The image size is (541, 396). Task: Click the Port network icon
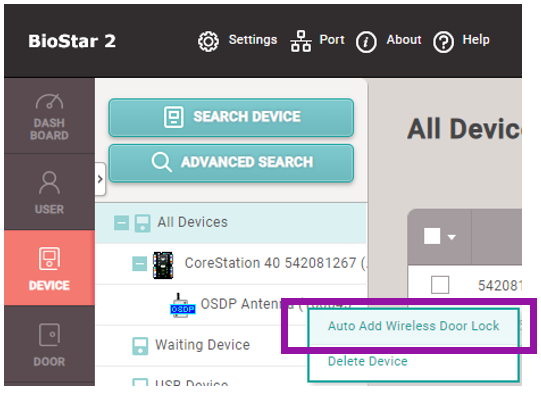(301, 41)
